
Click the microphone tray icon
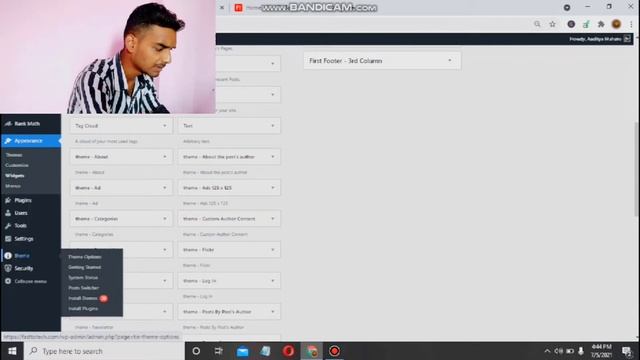tap(581, 351)
